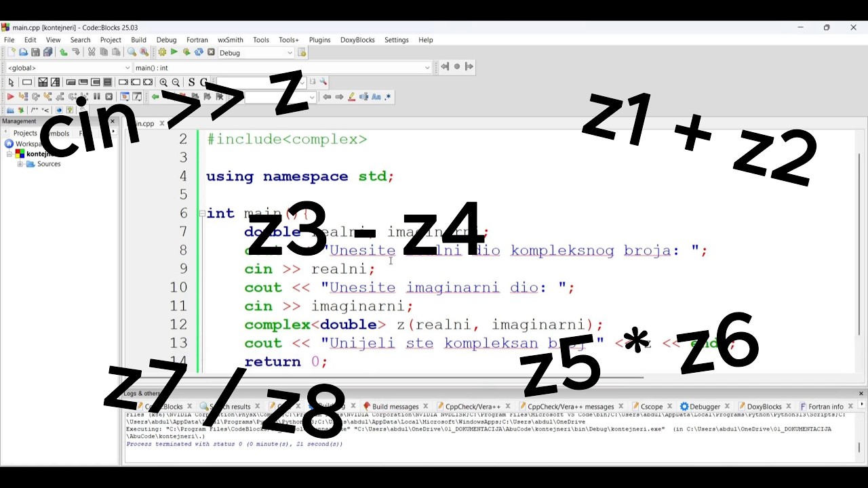Step to next line debug icon

36,96
